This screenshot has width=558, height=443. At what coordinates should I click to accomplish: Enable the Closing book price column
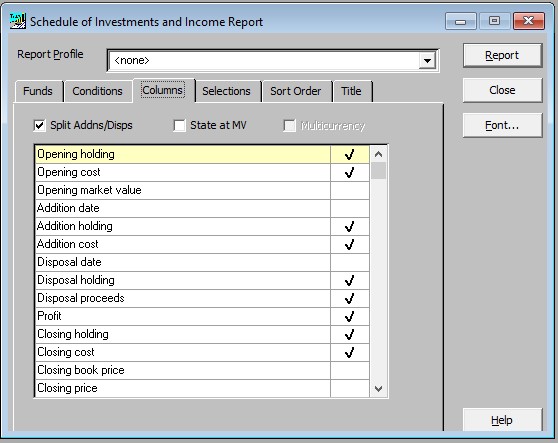350,370
